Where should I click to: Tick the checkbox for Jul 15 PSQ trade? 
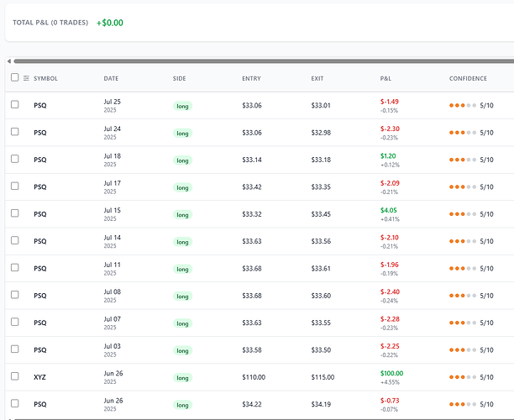point(14,213)
